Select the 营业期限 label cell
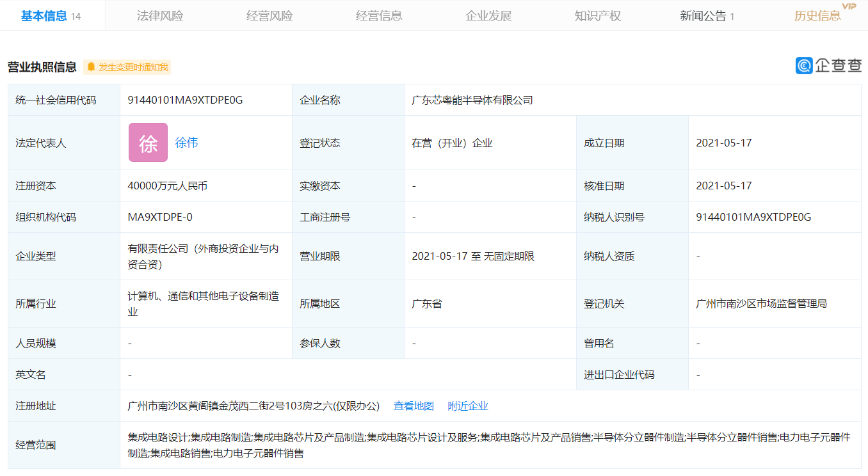The height and width of the screenshot is (476, 868). coord(348,256)
